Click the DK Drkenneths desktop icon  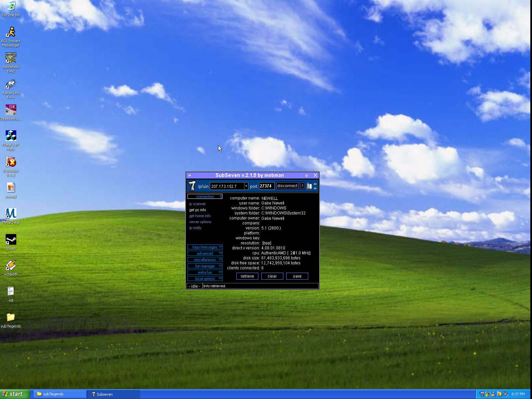[x=11, y=112]
